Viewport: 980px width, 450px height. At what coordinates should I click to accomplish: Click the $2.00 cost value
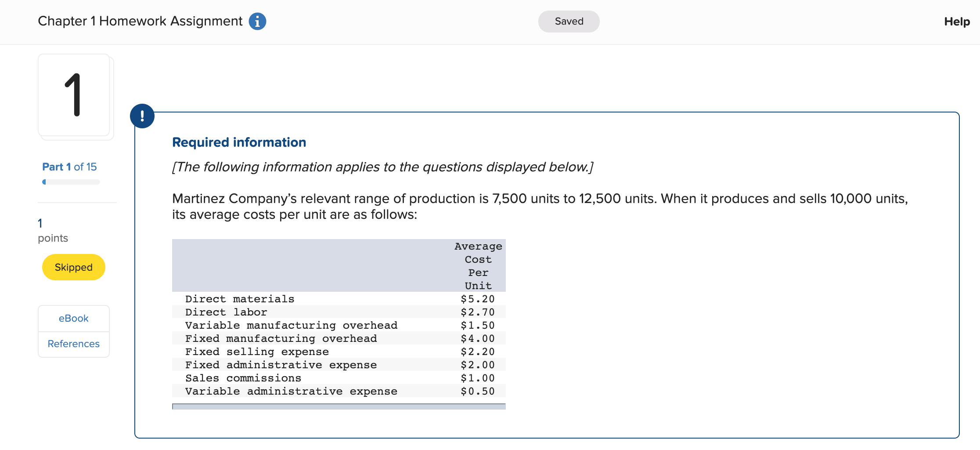coord(478,365)
